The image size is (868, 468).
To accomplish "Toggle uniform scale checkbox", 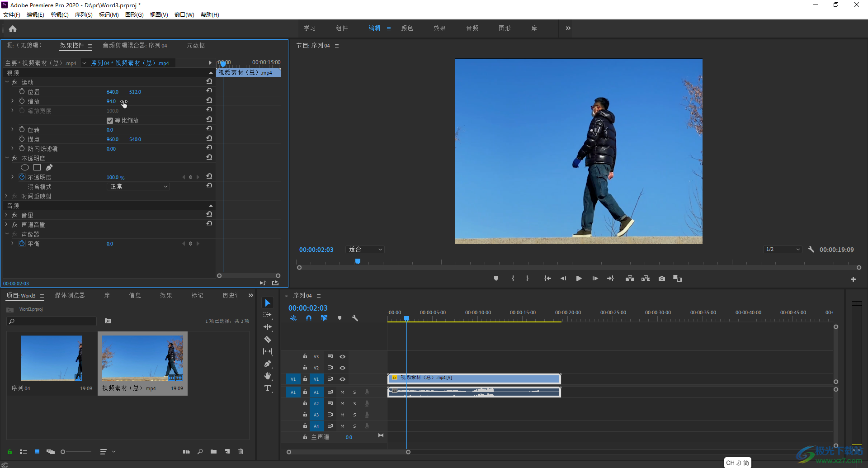I will (x=110, y=121).
